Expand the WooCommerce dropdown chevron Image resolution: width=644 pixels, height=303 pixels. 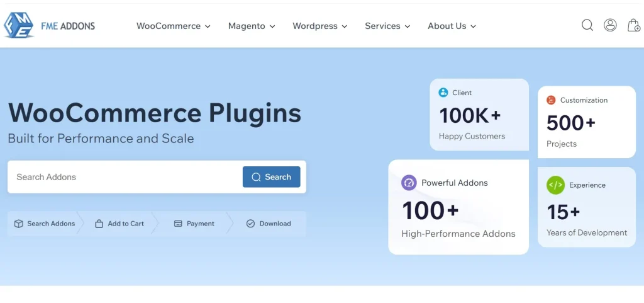pos(208,26)
